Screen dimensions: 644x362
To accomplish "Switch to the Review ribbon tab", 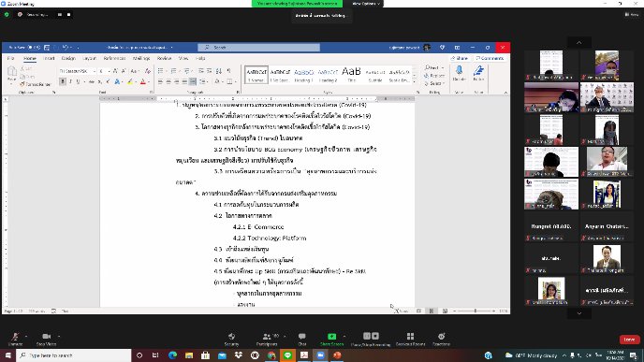I will pyautogui.click(x=164, y=58).
